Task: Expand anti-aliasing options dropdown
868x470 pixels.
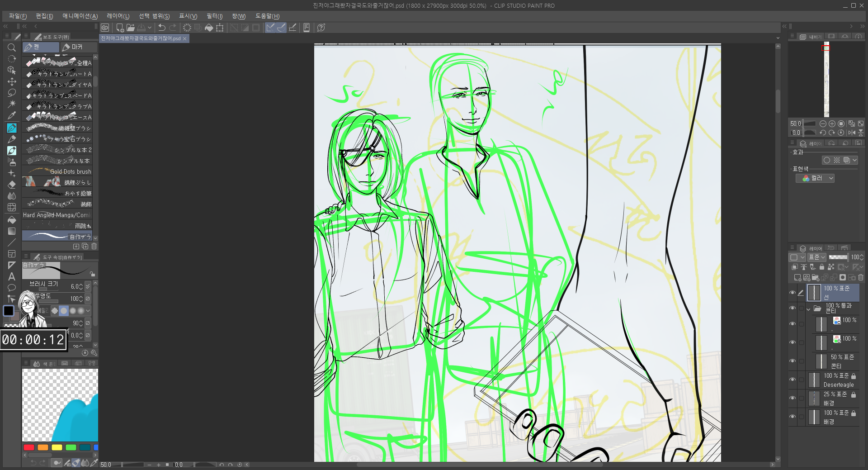Action: click(x=88, y=311)
